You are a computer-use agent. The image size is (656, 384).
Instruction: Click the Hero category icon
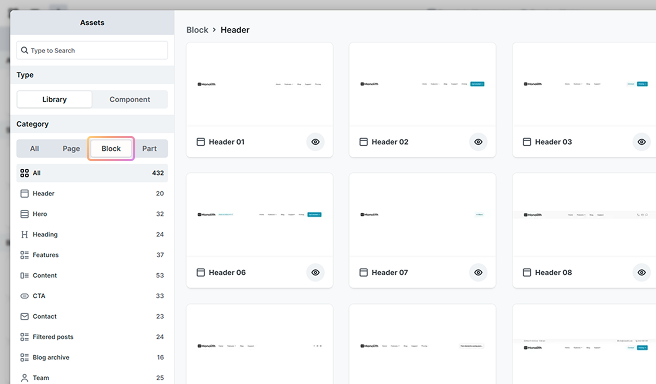coord(25,214)
